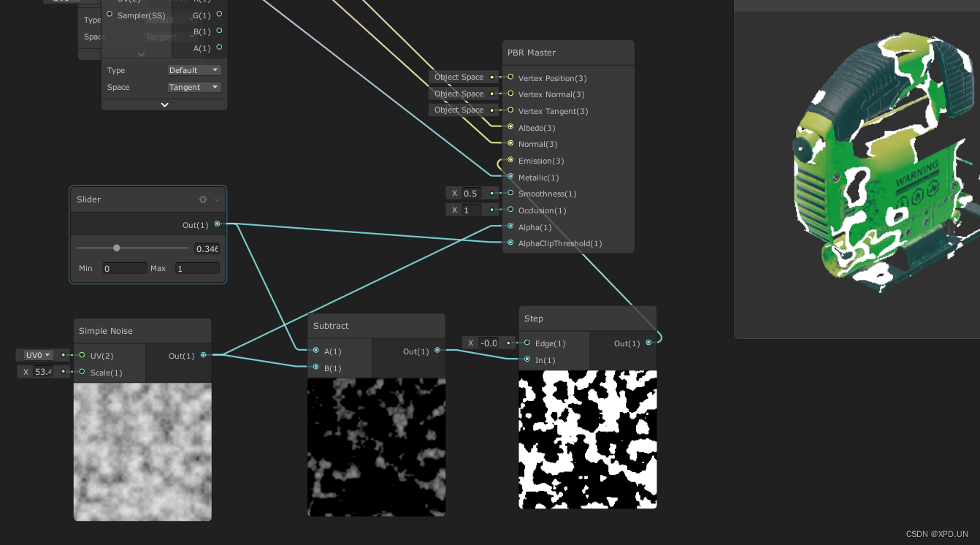Edit the Step Edge X value -0.0
The width and height of the screenshot is (980, 545).
(489, 343)
